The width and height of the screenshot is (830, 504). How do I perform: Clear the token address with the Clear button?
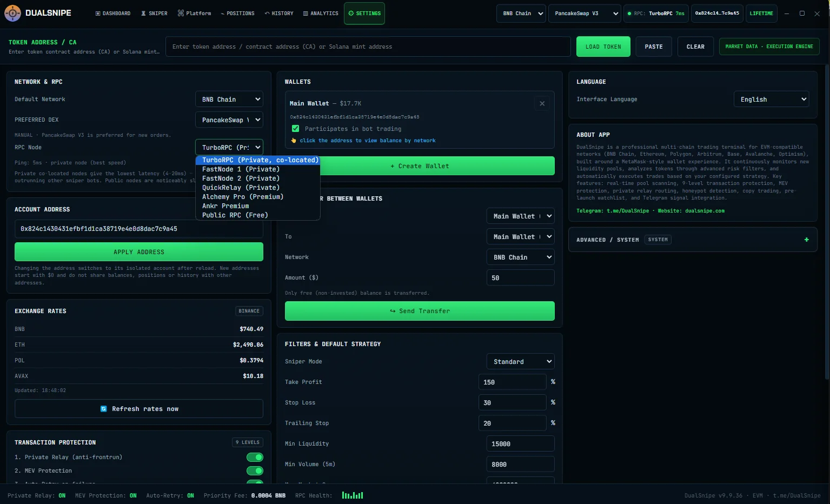695,47
